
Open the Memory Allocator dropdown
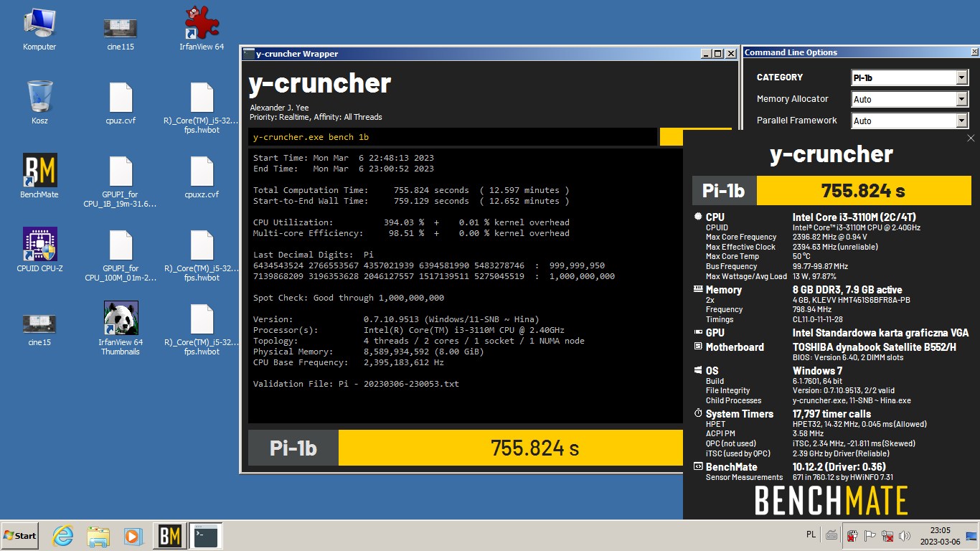coord(910,99)
